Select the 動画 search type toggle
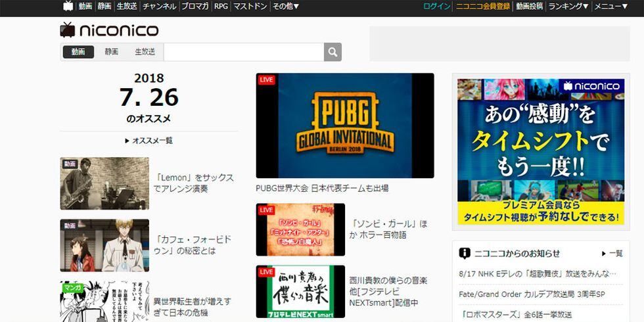 [78, 52]
